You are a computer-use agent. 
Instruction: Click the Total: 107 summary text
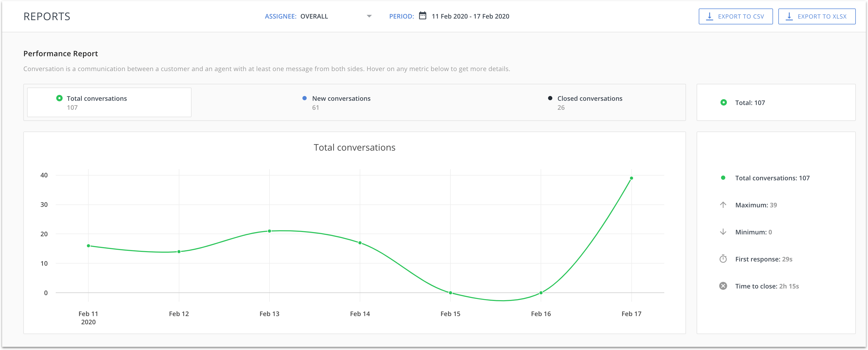click(750, 103)
